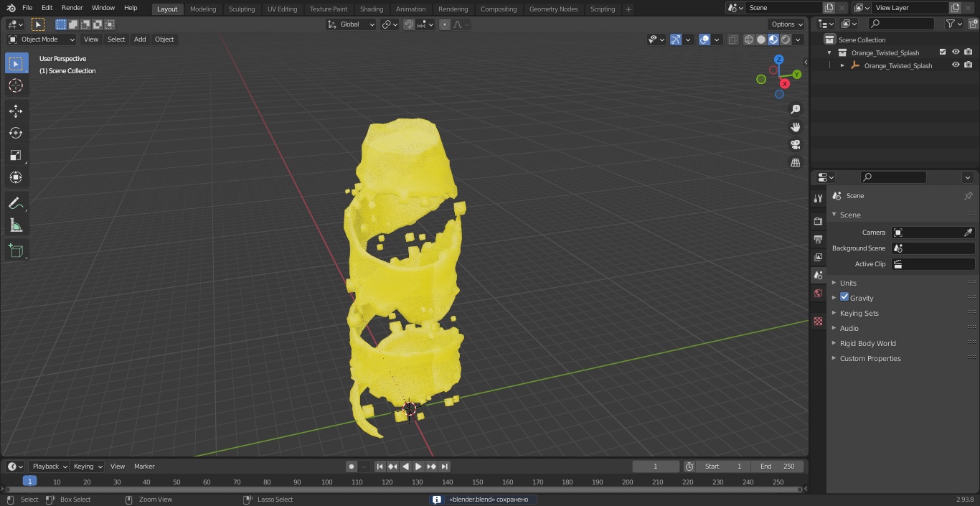Screen dimensions: 980x506
Task: Click the pan view hand icon
Action: (x=796, y=127)
